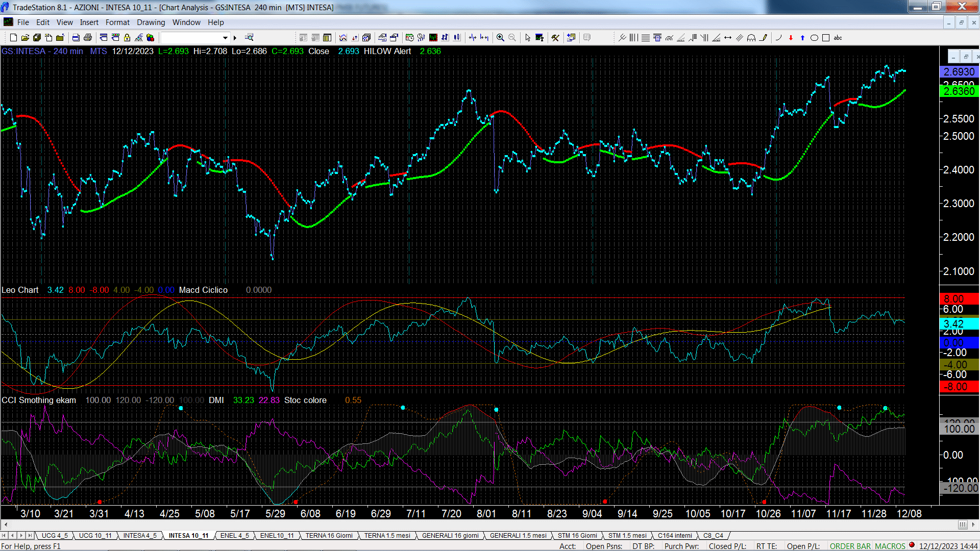Open the File menu
This screenshot has width=980, height=551.
(x=23, y=22)
